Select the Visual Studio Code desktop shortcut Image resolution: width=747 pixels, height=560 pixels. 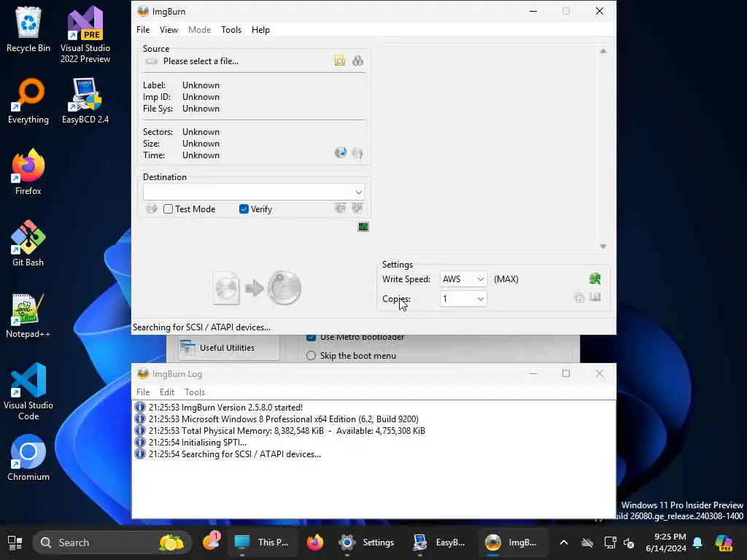point(28,392)
